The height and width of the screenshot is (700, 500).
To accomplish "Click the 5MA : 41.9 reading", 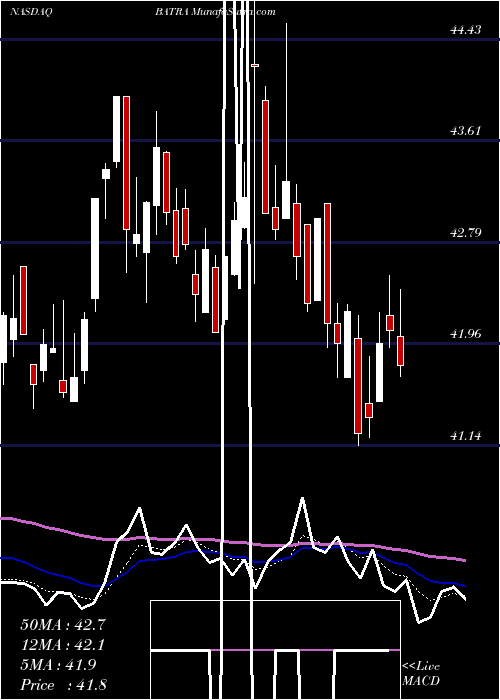I will (58, 665).
